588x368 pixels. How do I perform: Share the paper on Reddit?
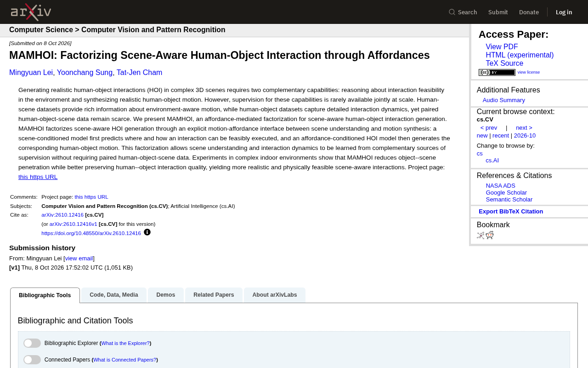tap(490, 236)
